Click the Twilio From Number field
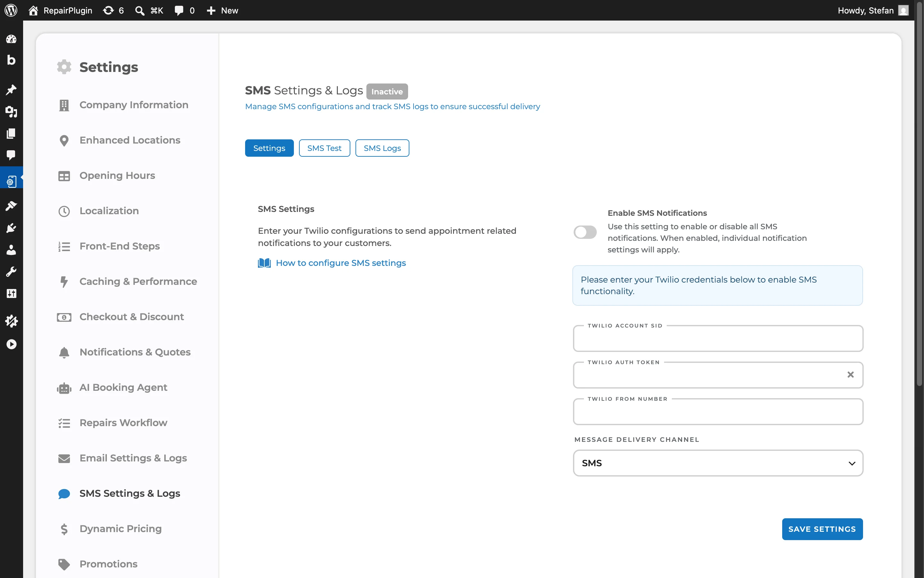The image size is (924, 578). [718, 412]
